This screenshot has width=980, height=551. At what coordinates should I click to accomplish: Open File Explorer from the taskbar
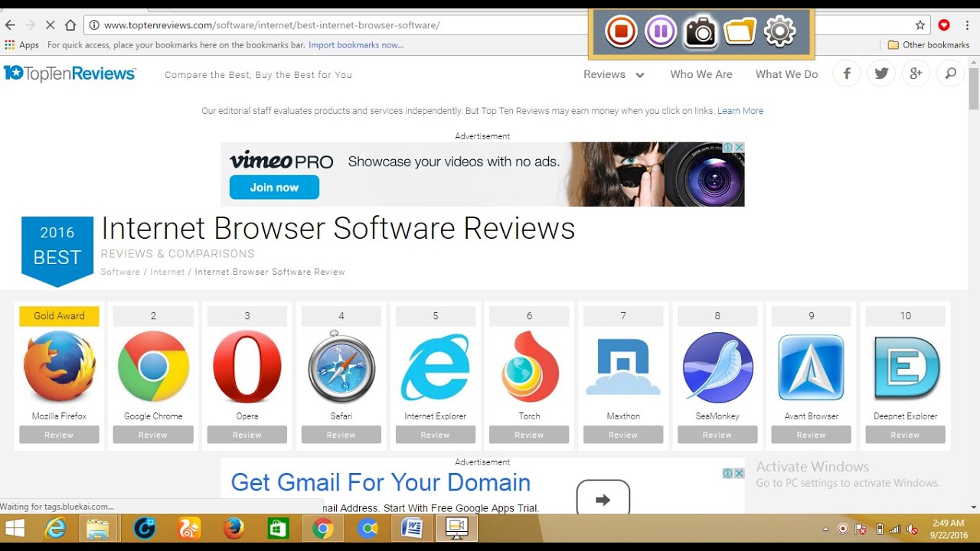pos(98,528)
